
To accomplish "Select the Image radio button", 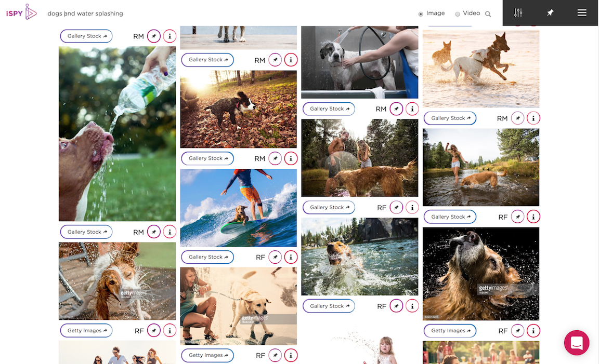I will click(421, 14).
